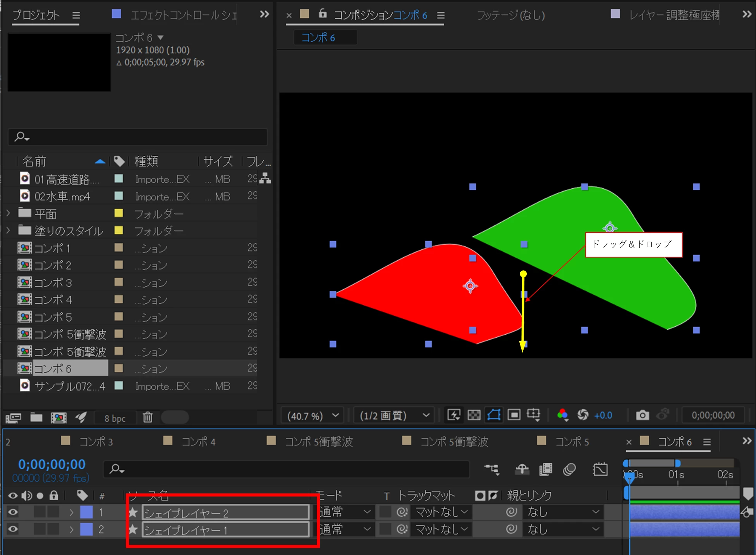Open the 1/2 resolution quality dropdown
Image resolution: width=756 pixels, height=555 pixels.
394,416
